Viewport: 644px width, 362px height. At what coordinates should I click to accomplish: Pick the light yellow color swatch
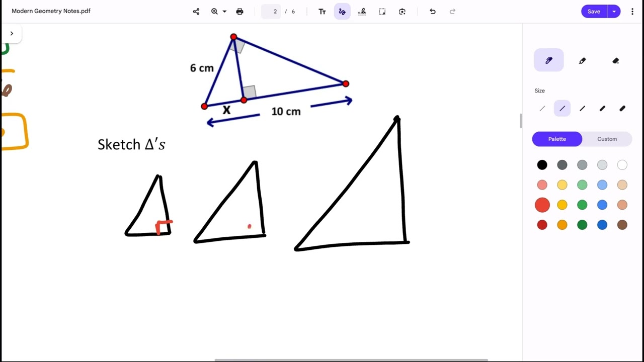(x=562, y=185)
